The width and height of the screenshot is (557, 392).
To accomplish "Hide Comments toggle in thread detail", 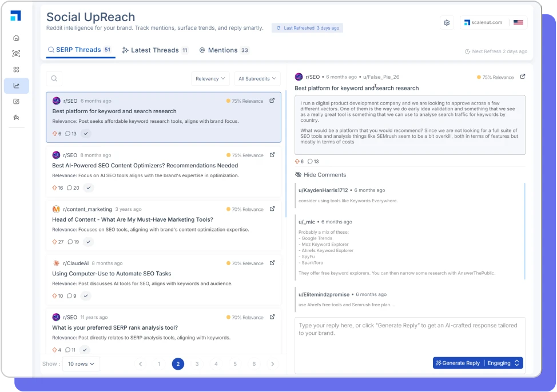I will (x=320, y=175).
